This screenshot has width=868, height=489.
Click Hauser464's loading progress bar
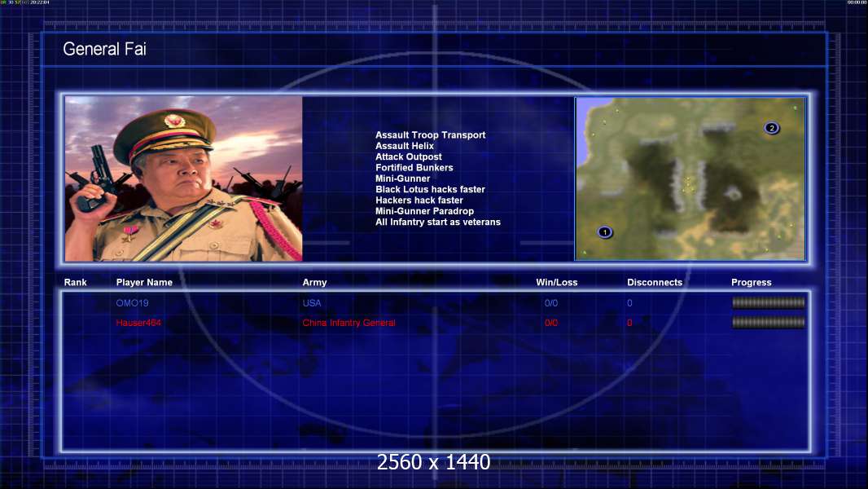(769, 322)
